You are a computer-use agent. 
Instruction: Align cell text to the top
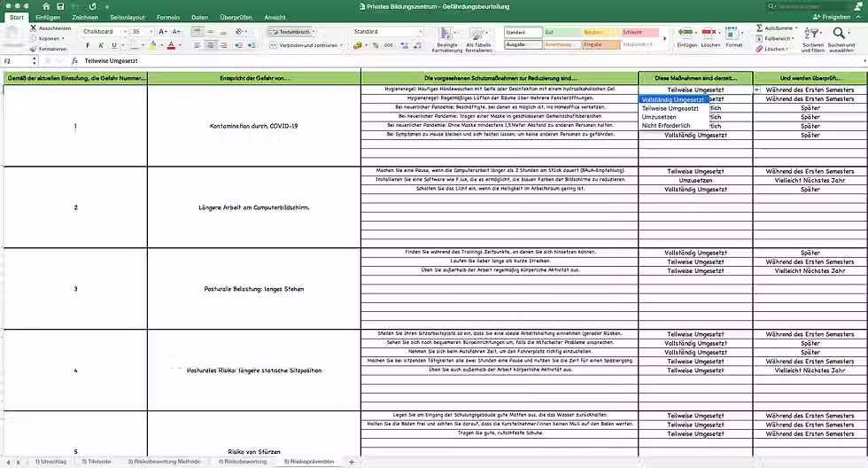[x=197, y=32]
